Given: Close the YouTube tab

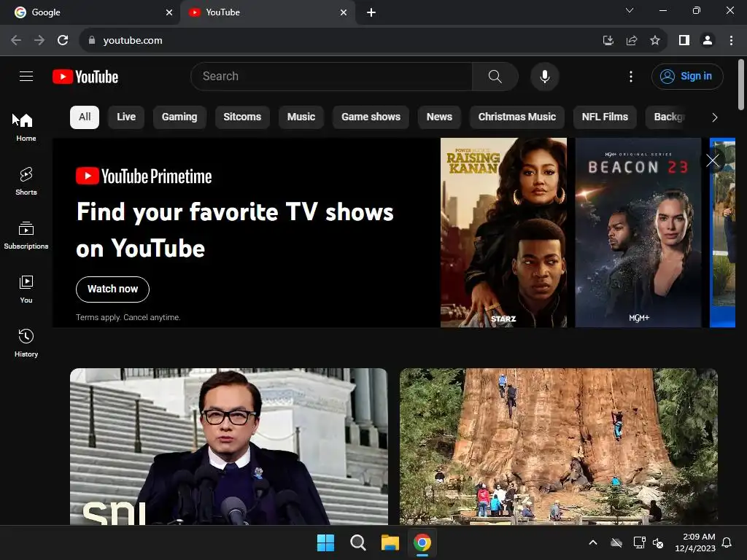Looking at the screenshot, I should pos(344,12).
